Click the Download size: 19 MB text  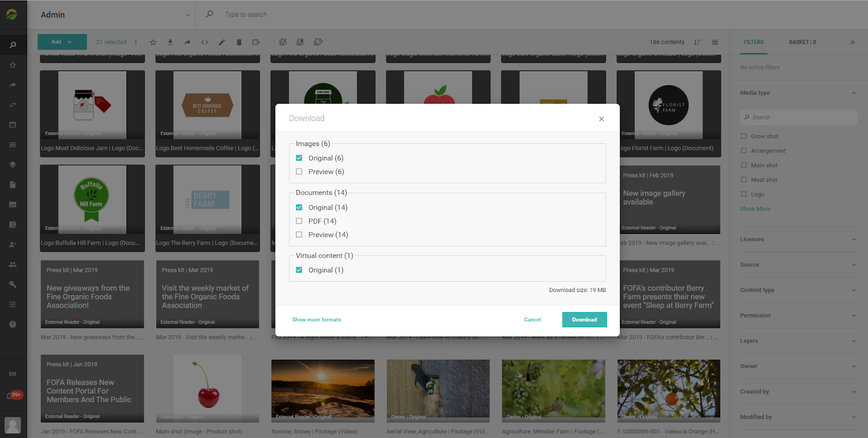(577, 290)
